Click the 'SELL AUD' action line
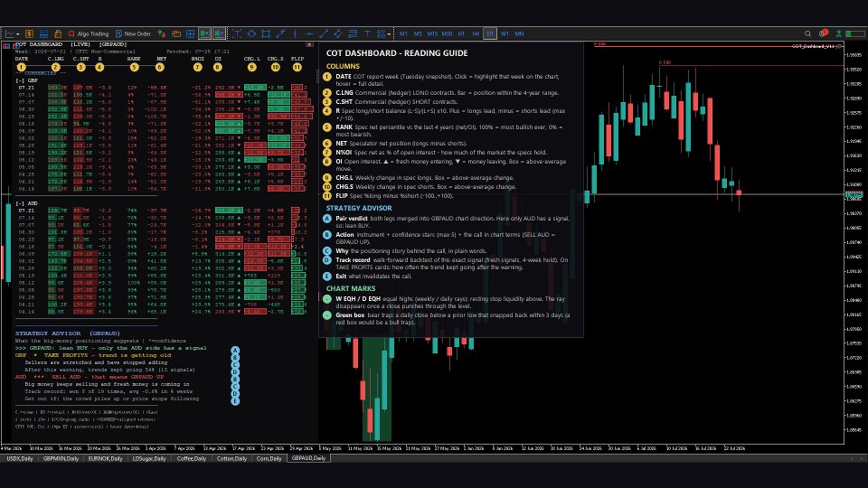The width and height of the screenshot is (868, 488). point(90,377)
